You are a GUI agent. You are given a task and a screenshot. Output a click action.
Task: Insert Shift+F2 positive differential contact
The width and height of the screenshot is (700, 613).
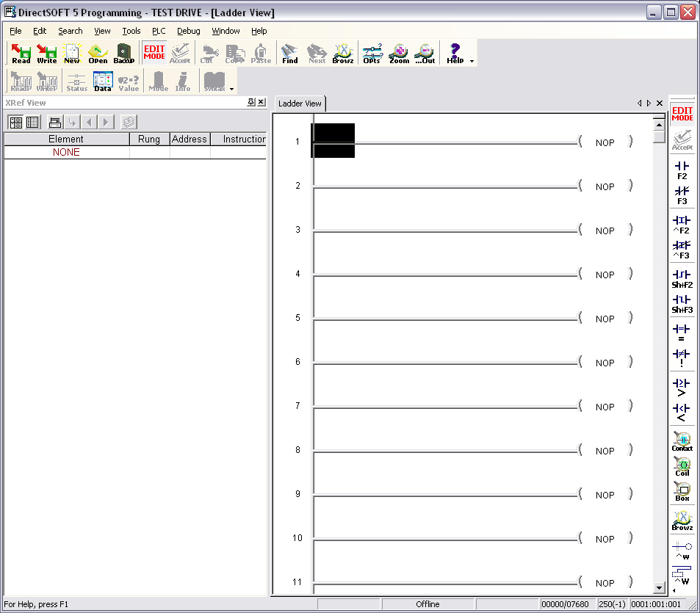point(682,279)
